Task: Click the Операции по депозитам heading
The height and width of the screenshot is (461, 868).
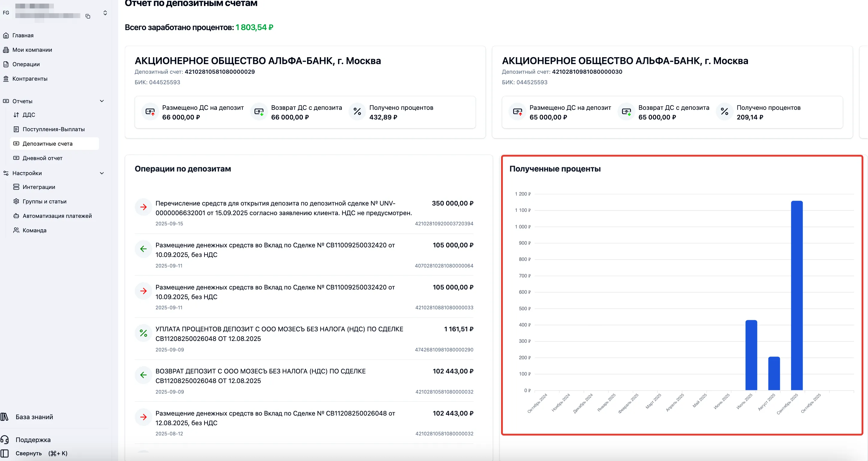Action: point(183,169)
